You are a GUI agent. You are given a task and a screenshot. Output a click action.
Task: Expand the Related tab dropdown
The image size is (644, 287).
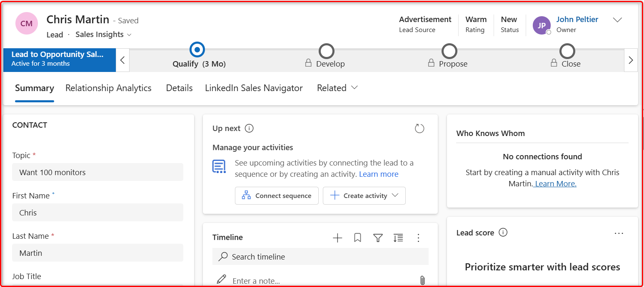(354, 88)
